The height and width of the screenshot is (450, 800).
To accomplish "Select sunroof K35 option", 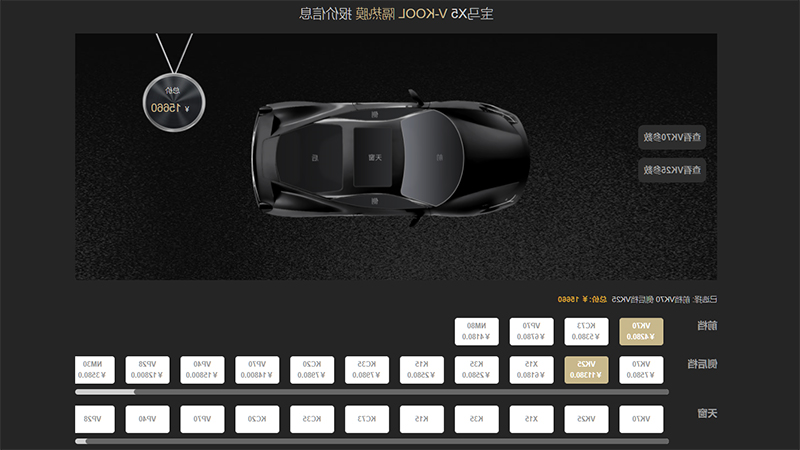I will pyautogui.click(x=477, y=419).
